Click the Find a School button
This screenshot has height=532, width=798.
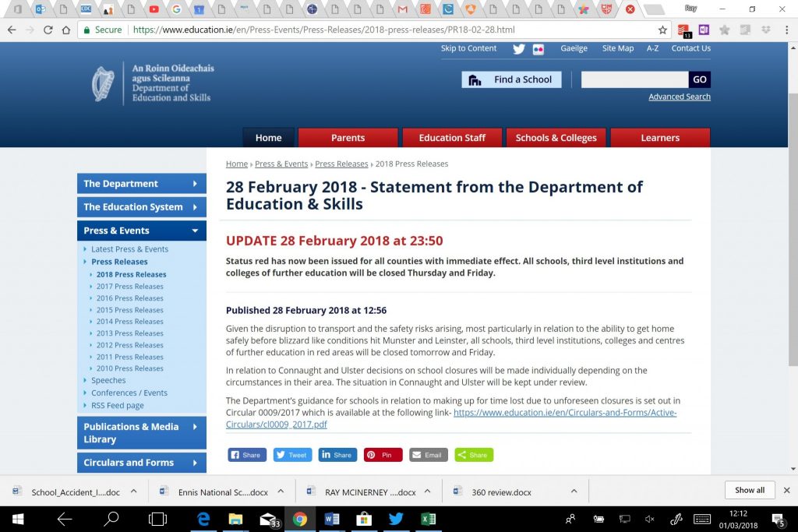(x=511, y=79)
